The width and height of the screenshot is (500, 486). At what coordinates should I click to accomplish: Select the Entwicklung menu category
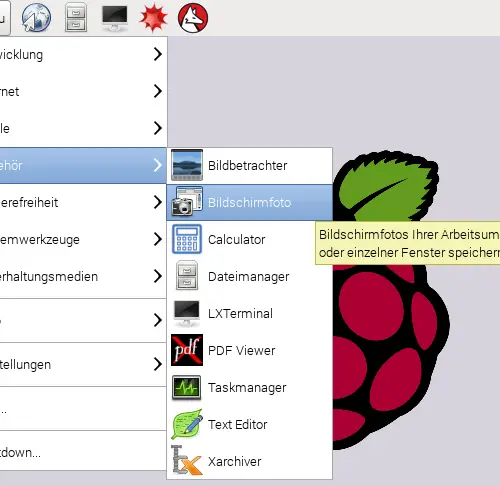83,54
